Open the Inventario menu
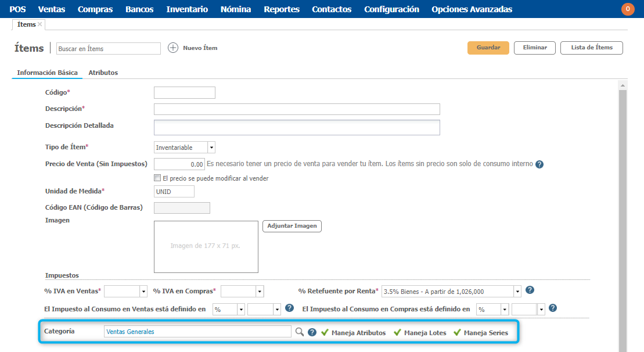 click(187, 9)
